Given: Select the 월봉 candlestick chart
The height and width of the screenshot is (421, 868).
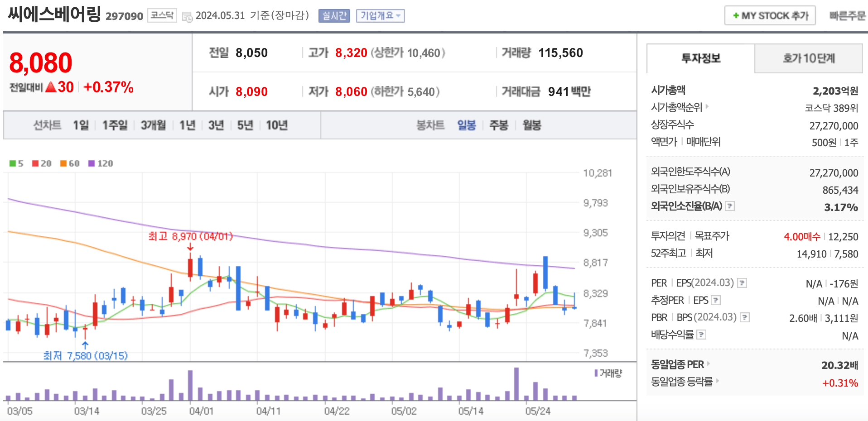Looking at the screenshot, I should (532, 125).
